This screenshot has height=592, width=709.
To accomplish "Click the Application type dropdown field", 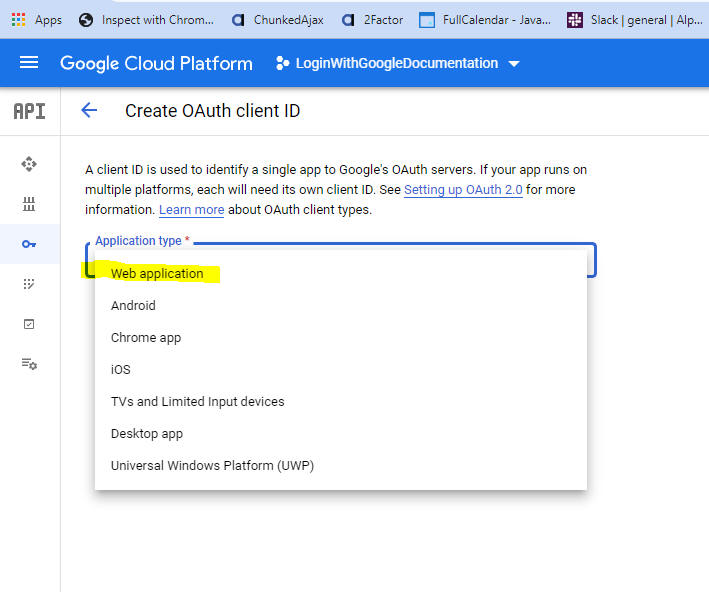I will pos(341,260).
